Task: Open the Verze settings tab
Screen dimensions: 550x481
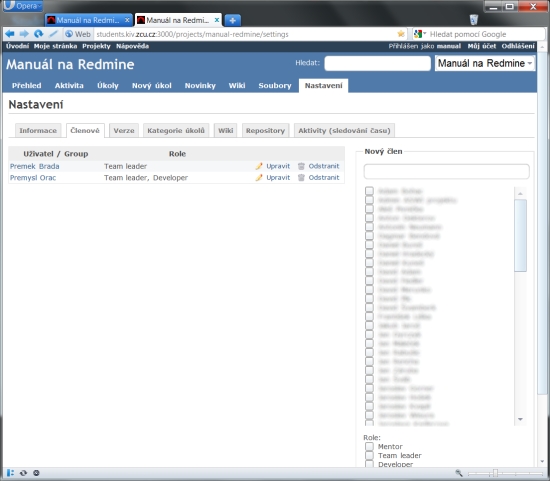Action: (124, 131)
